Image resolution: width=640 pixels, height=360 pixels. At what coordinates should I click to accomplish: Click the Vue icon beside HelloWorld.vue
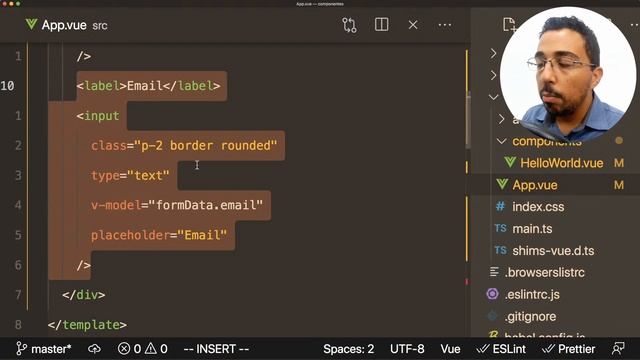pos(510,162)
